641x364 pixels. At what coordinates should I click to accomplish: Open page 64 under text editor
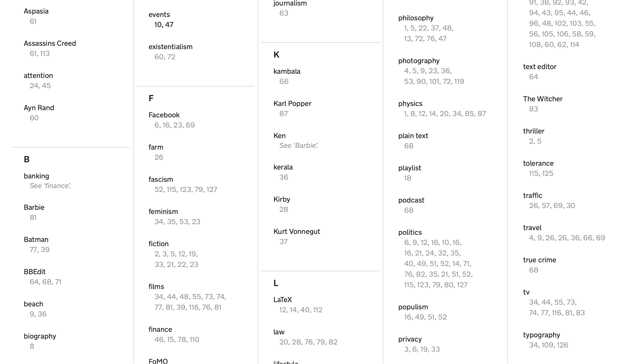(x=533, y=77)
